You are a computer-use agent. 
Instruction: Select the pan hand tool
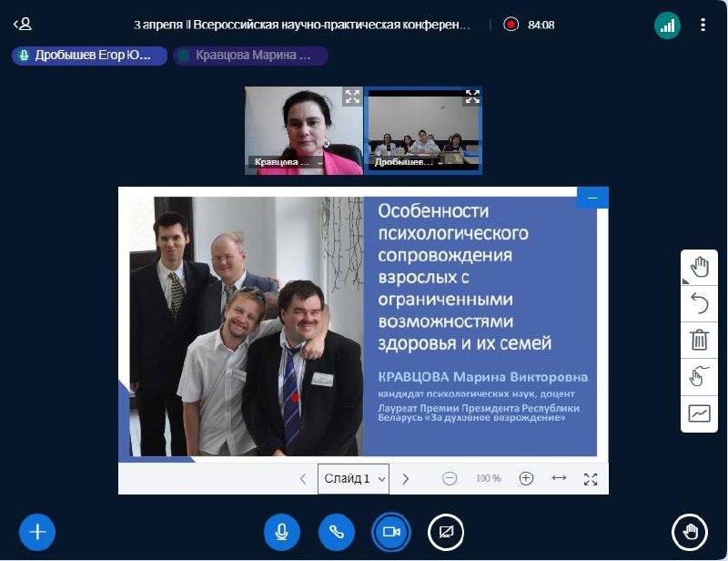point(699,268)
